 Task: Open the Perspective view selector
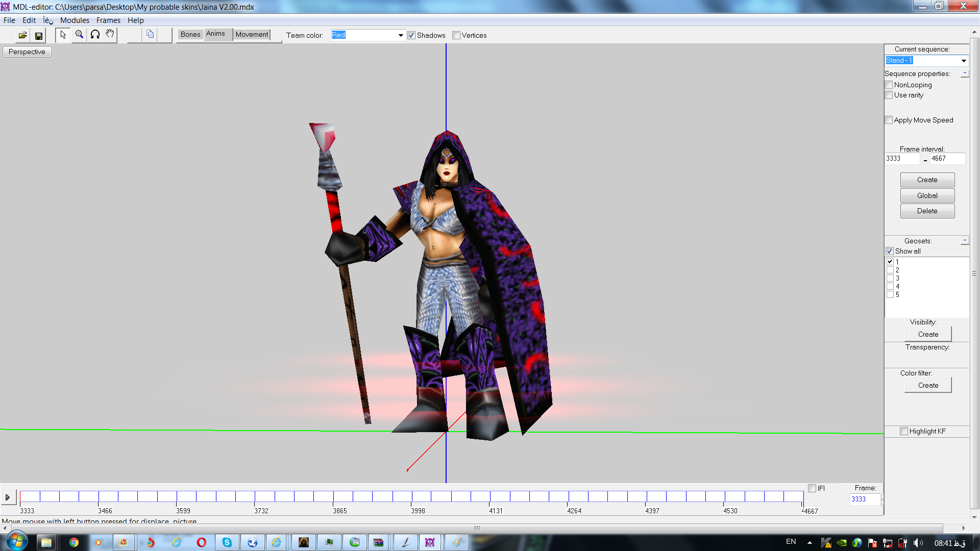click(x=27, y=52)
